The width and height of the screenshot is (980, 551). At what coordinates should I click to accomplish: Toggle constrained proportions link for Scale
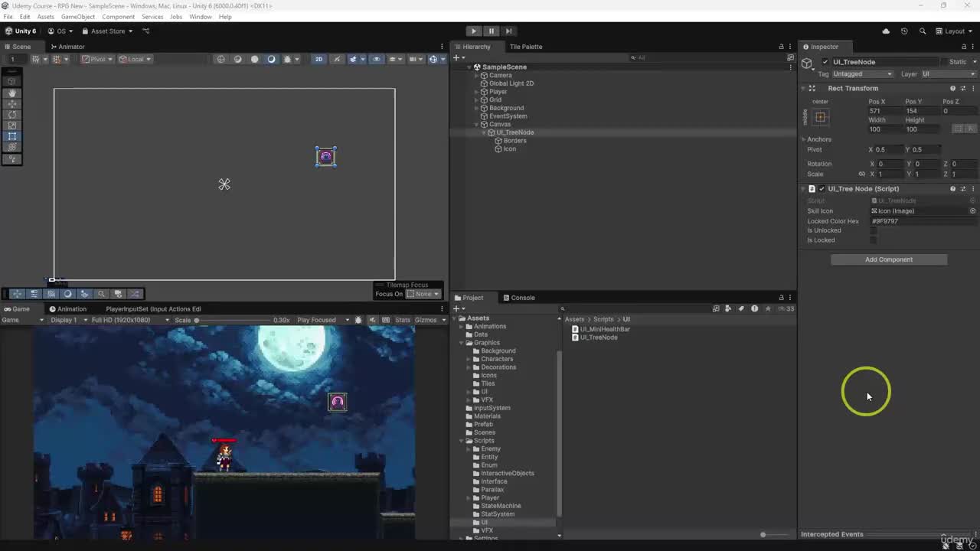click(861, 174)
